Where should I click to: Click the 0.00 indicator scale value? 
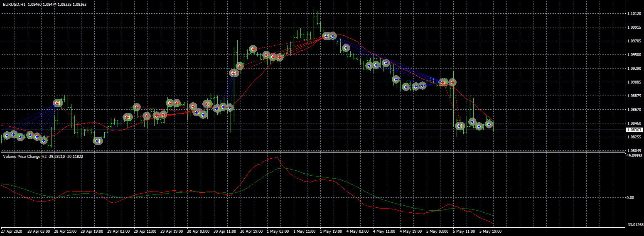point(630,198)
